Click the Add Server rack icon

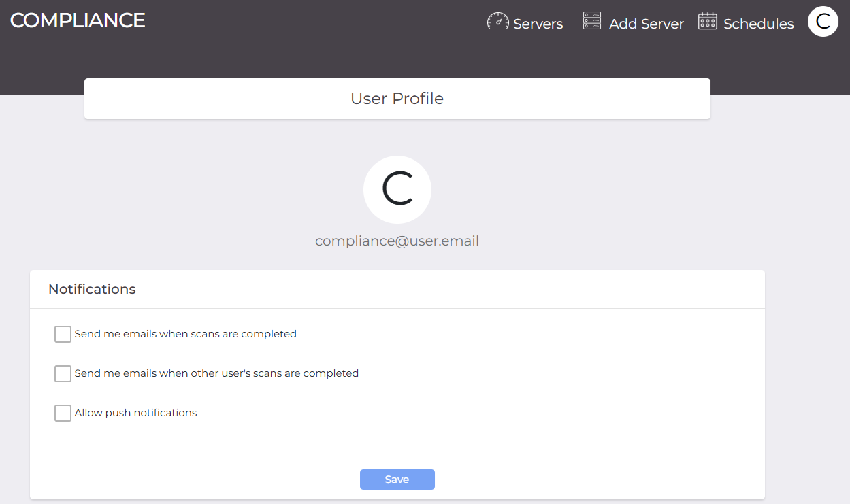tap(592, 21)
